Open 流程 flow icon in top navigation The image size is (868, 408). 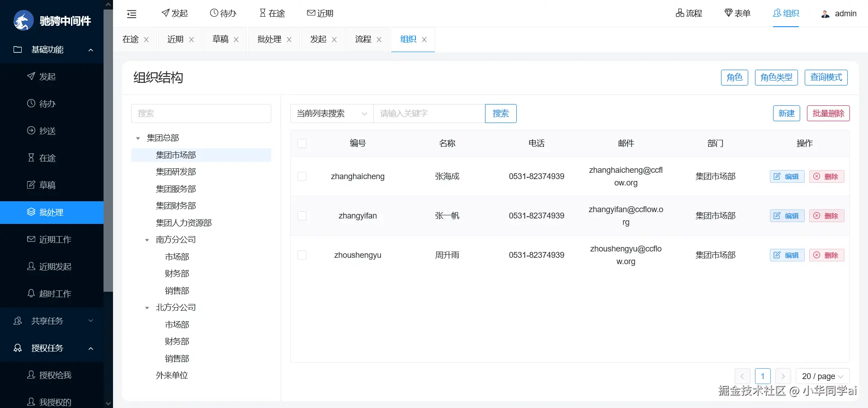click(680, 13)
